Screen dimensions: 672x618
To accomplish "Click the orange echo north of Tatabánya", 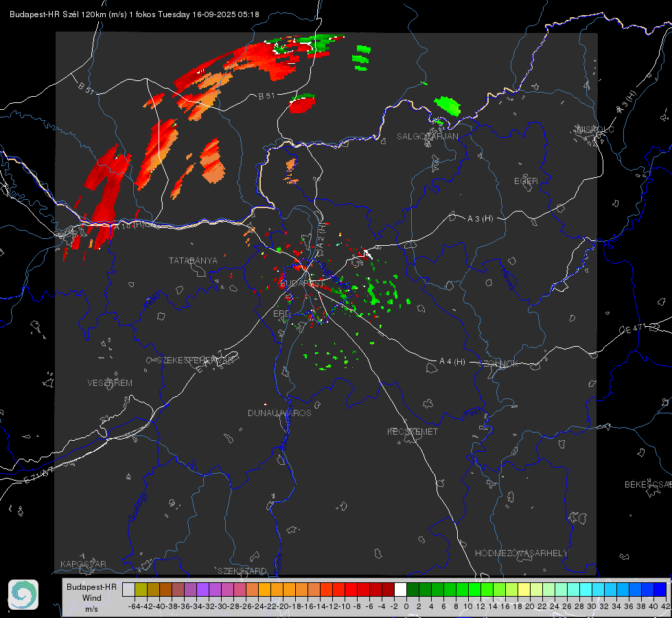I will click(213, 161).
